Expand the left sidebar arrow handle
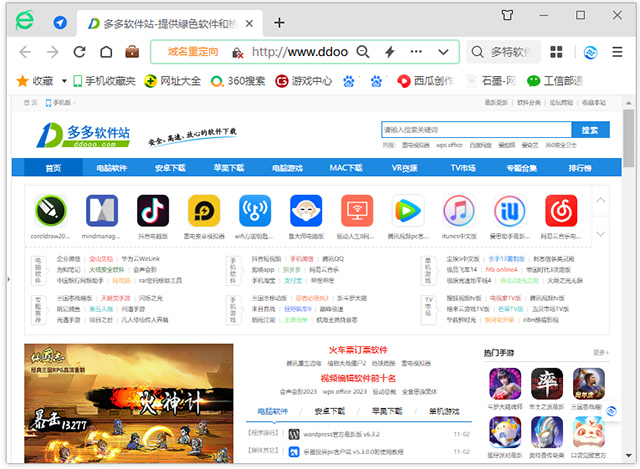Viewport: 640px width, 469px height. (x=9, y=279)
